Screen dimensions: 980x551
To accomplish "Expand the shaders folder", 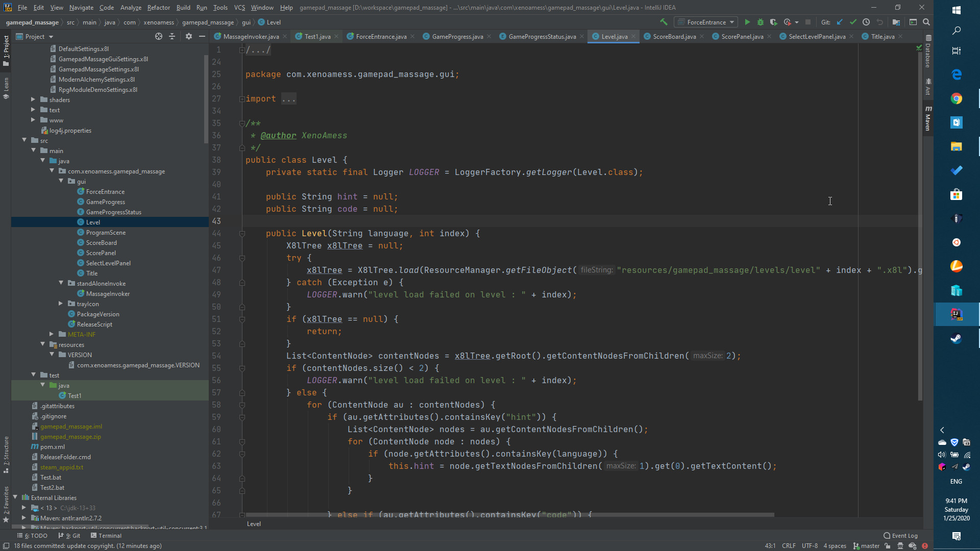I will coord(33,99).
